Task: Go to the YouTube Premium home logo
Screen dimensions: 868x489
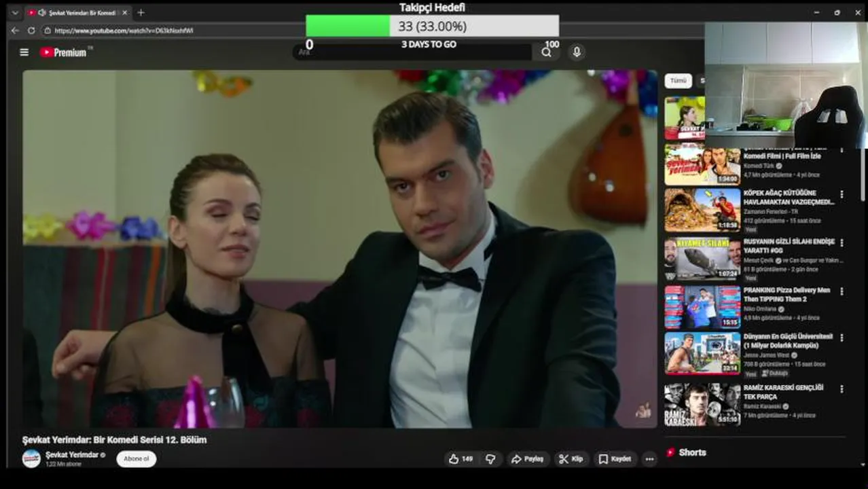Action: point(63,52)
